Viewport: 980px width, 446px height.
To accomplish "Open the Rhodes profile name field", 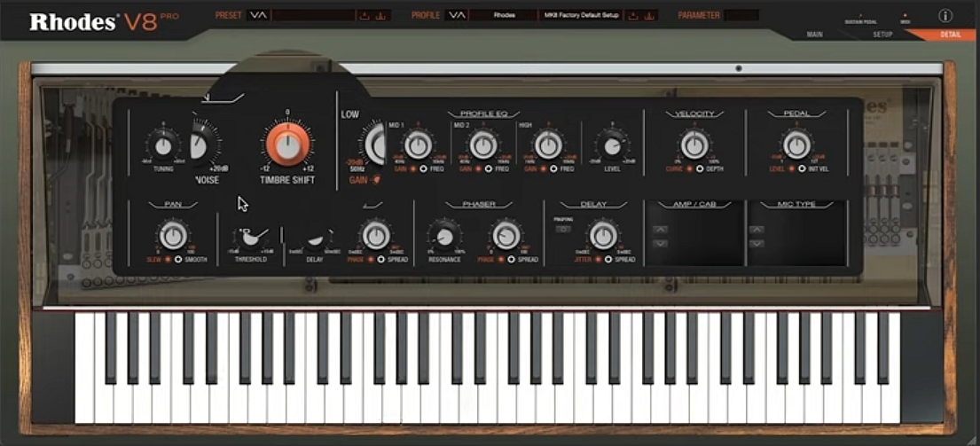I will [504, 16].
